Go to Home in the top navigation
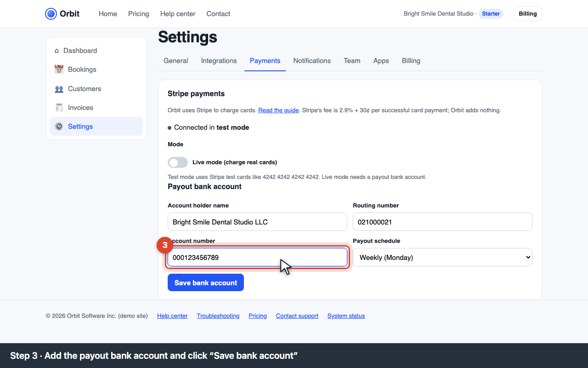The height and width of the screenshot is (368, 588). pos(108,14)
